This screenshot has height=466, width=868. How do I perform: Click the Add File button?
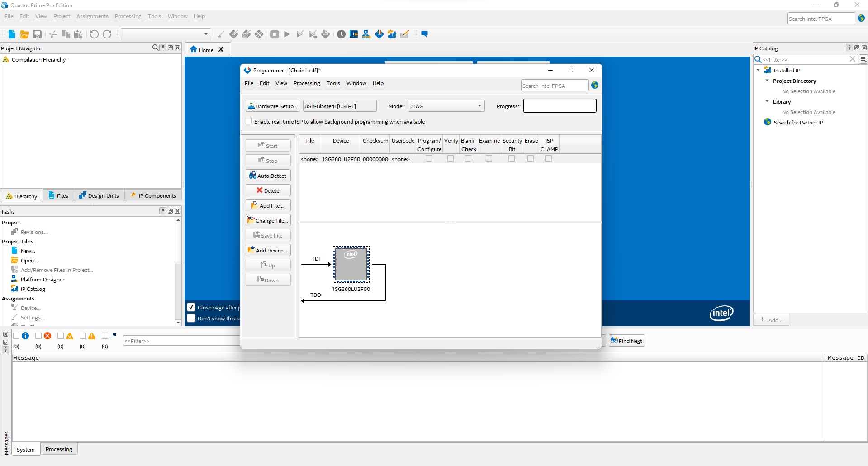coord(268,205)
